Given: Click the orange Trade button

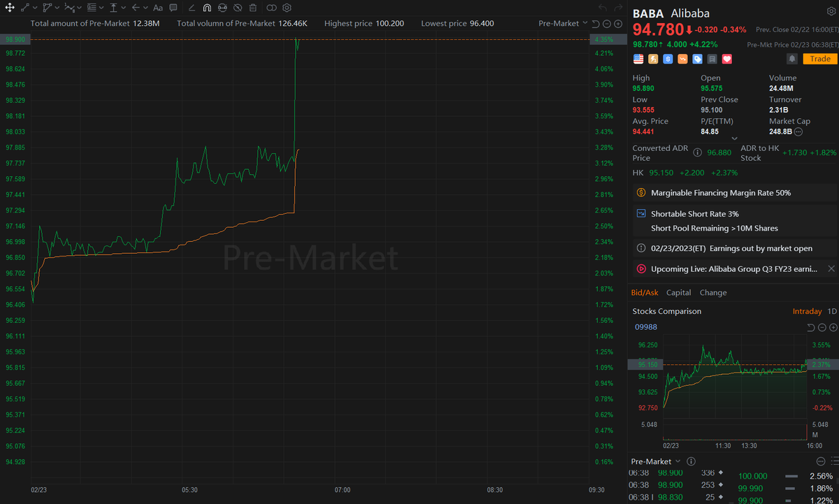Looking at the screenshot, I should pyautogui.click(x=819, y=59).
